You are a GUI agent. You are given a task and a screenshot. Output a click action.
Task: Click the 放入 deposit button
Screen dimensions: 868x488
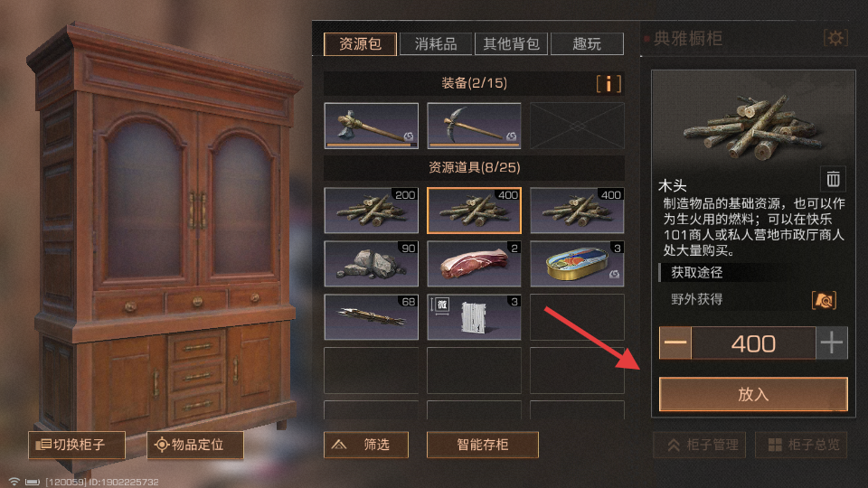(753, 394)
